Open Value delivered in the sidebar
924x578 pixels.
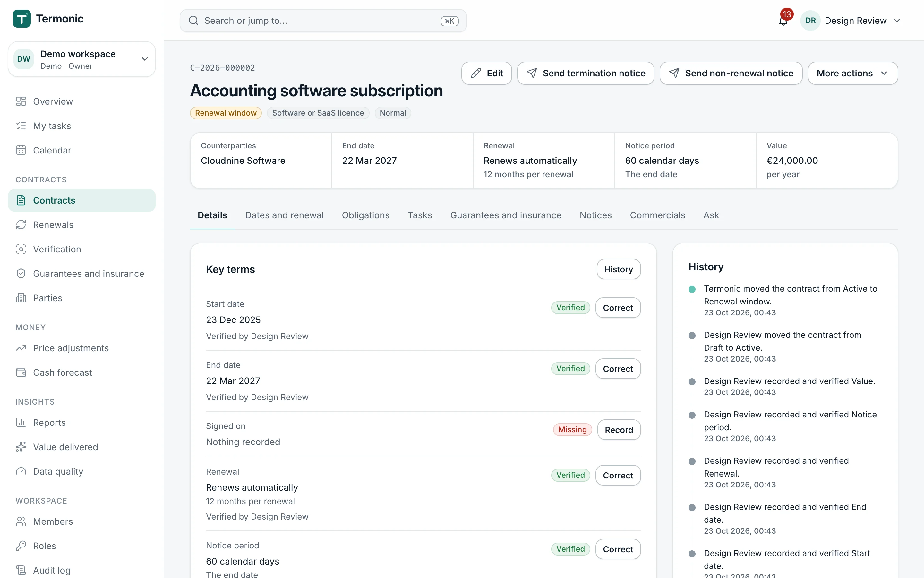[82, 447]
